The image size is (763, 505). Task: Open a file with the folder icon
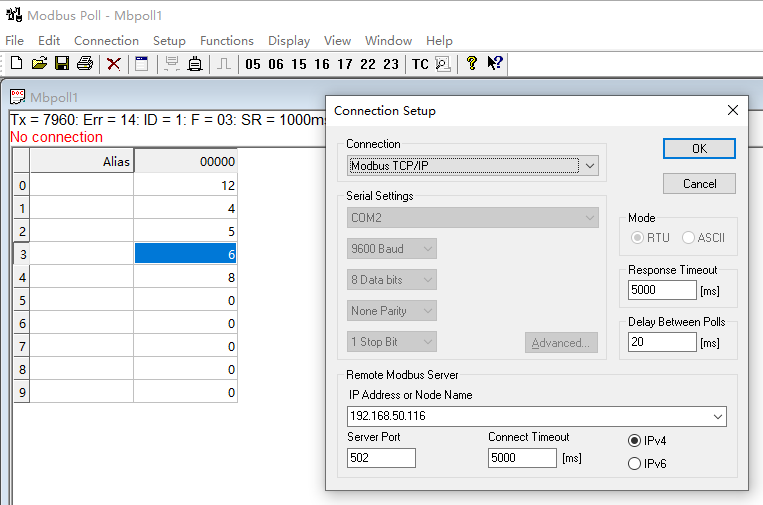coord(39,64)
